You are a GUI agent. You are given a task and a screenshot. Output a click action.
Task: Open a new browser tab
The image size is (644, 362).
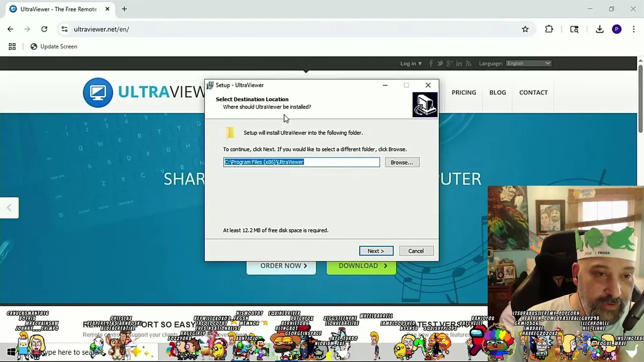coord(124,9)
